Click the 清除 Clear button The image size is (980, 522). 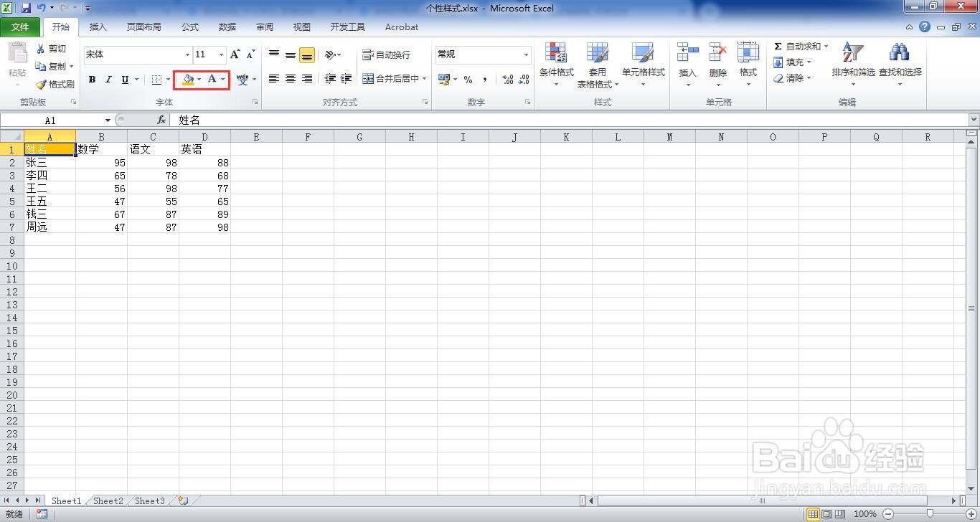click(x=792, y=78)
